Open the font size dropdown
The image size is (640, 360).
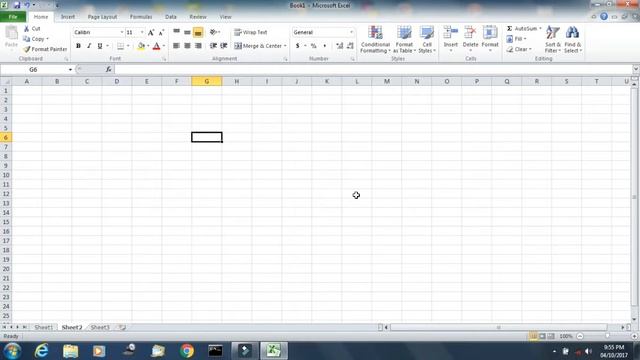[x=142, y=32]
